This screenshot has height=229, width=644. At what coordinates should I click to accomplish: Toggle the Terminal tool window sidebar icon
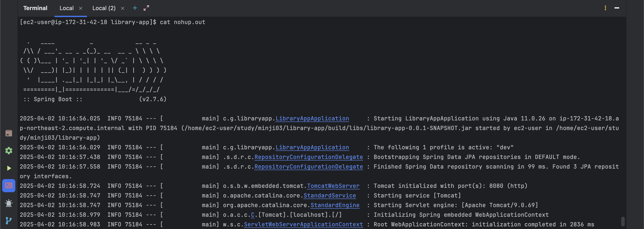[9, 185]
